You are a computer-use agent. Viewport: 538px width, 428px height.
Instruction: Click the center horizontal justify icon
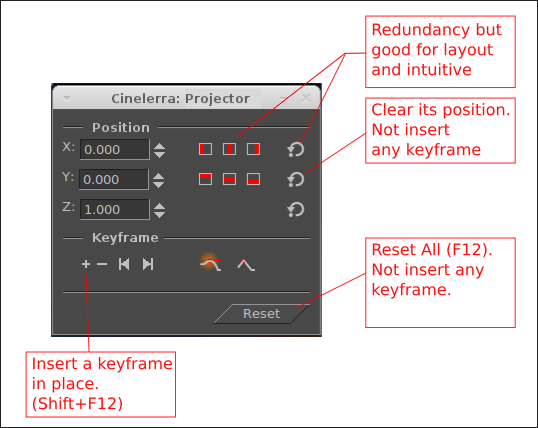(x=229, y=149)
